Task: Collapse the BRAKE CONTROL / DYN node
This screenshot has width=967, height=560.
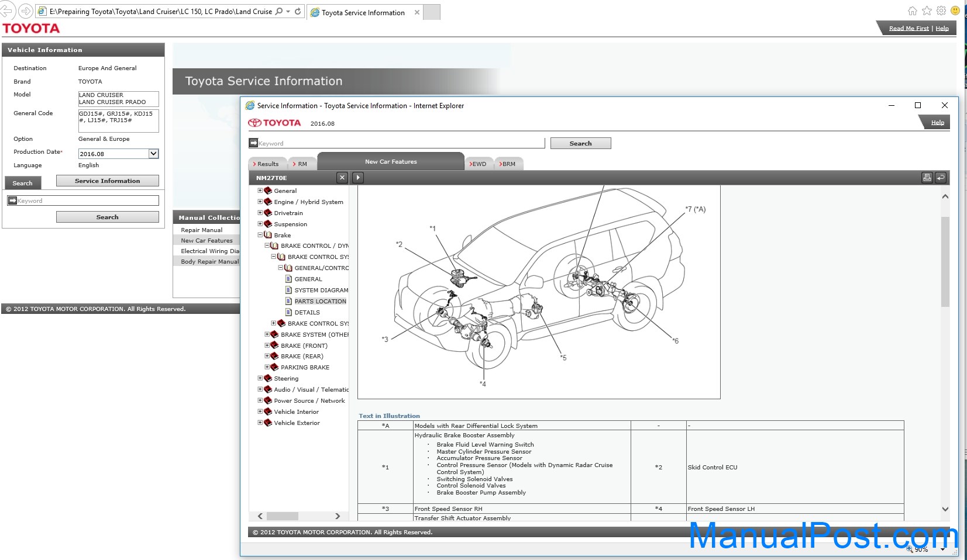Action: (267, 246)
